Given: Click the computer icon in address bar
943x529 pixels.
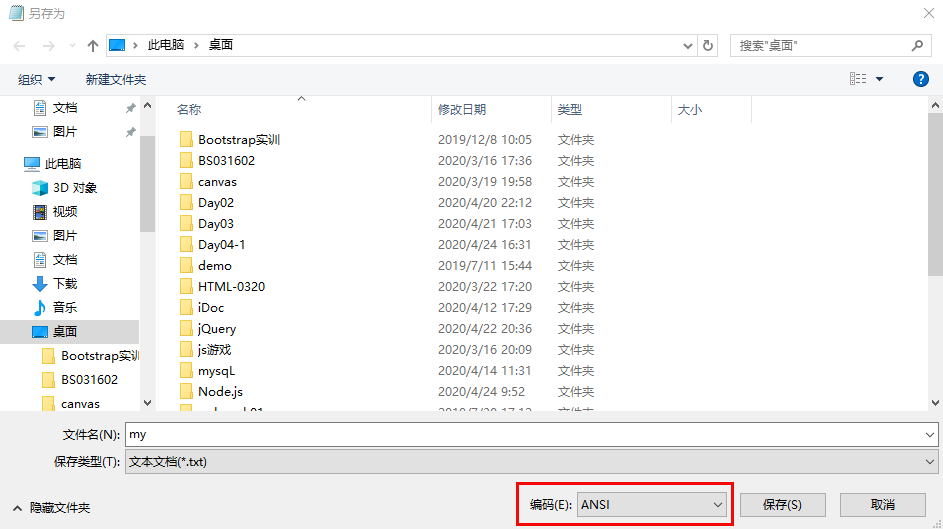Looking at the screenshot, I should [117, 45].
